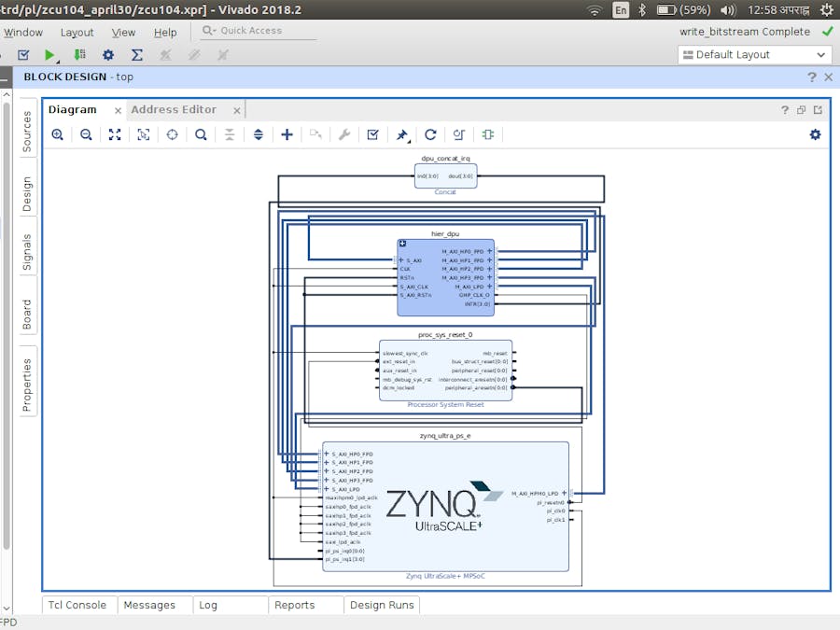840x630 pixels.
Task: Close the Address Editor tab
Action: 236,110
